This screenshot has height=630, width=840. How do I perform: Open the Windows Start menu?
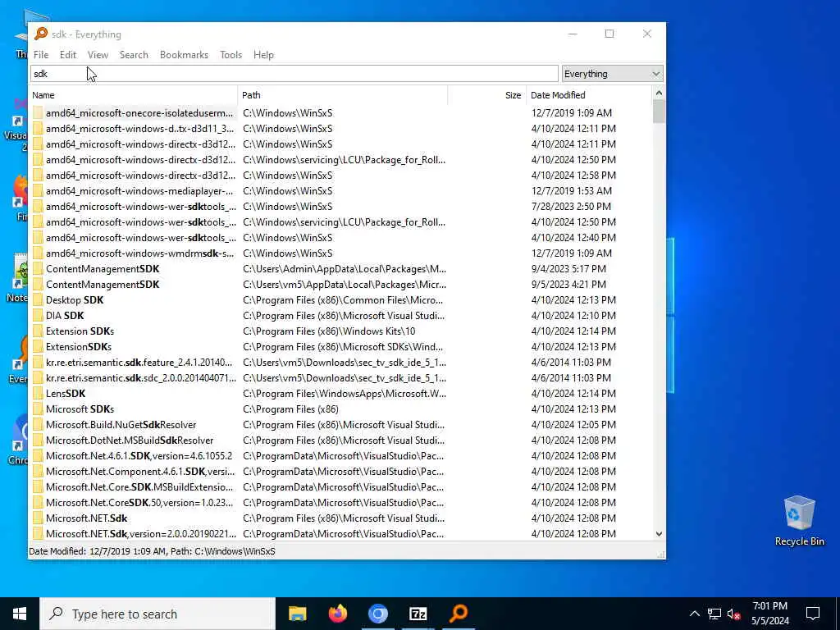point(20,614)
